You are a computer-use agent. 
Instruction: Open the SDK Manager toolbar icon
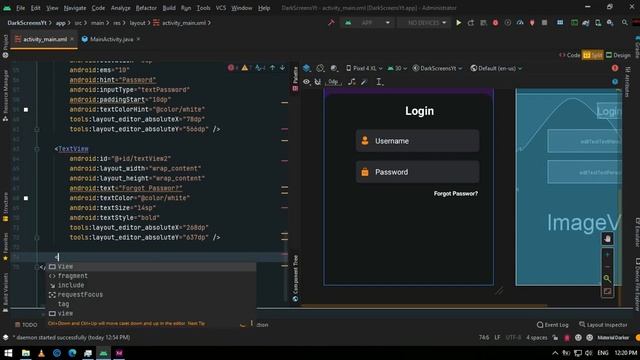(610, 23)
